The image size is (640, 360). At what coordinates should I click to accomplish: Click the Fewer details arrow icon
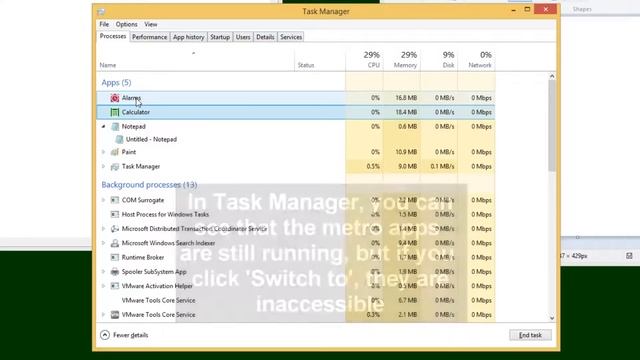coord(105,335)
